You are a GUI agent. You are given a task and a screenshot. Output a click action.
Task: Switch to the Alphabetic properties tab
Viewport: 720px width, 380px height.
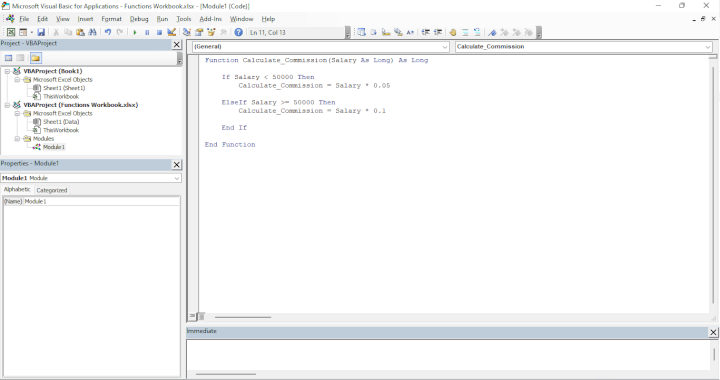17,190
